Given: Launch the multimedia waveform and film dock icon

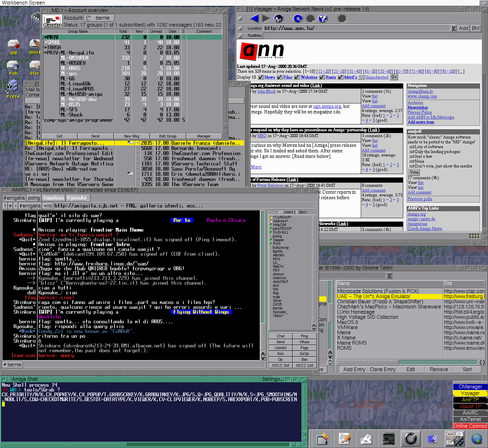Looking at the screenshot, I should point(455,439).
